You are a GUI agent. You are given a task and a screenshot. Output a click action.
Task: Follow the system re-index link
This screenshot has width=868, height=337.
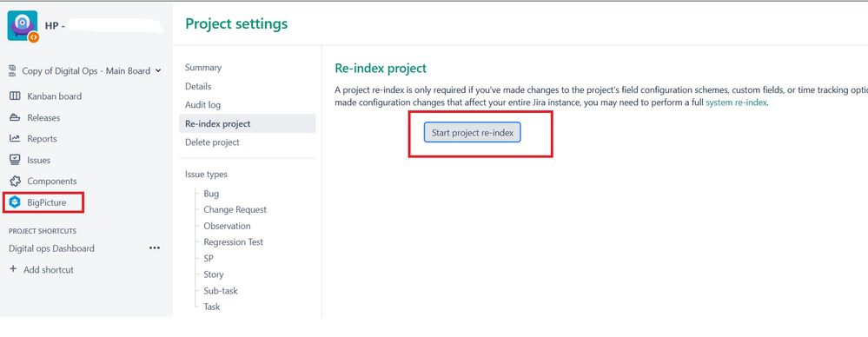736,103
